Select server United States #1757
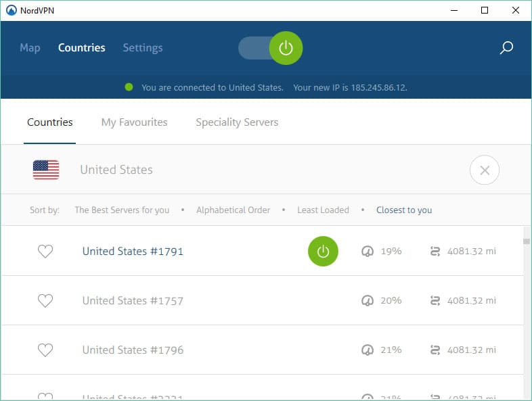Image resolution: width=532 pixels, height=401 pixels. pos(133,300)
